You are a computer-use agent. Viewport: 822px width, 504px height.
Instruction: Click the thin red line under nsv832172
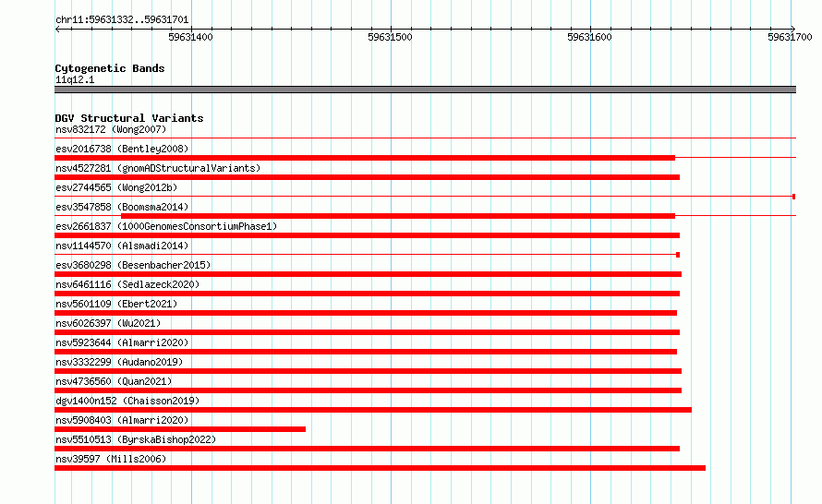[425, 138]
